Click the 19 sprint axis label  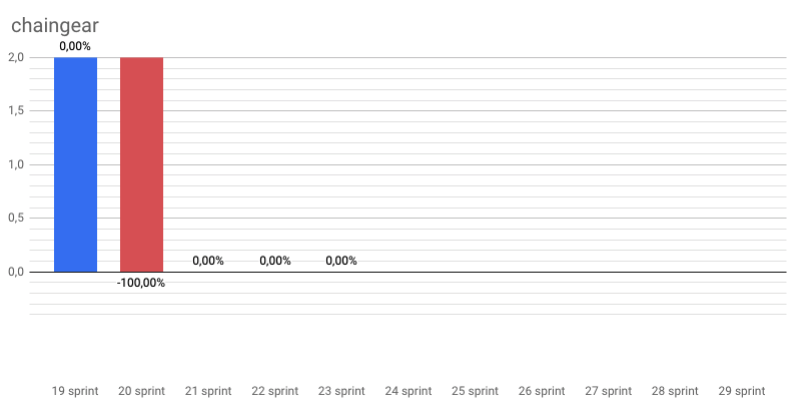pyautogui.click(x=75, y=391)
